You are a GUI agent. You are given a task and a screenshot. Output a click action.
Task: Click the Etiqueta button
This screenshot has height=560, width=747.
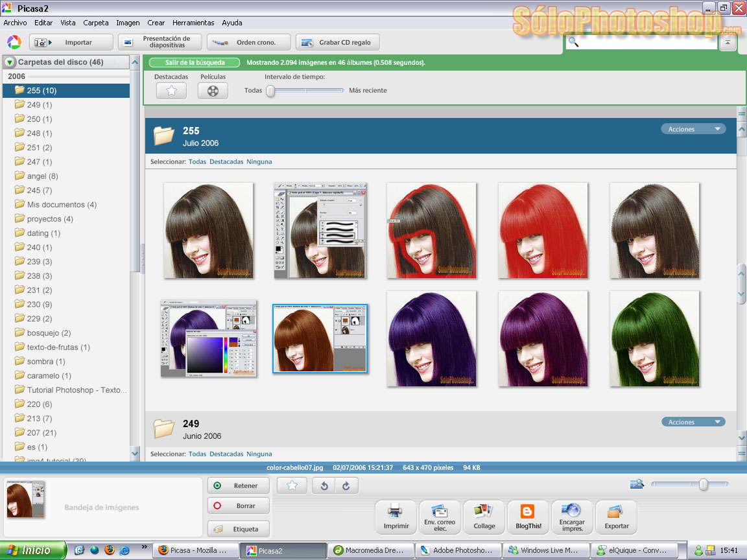point(239,529)
